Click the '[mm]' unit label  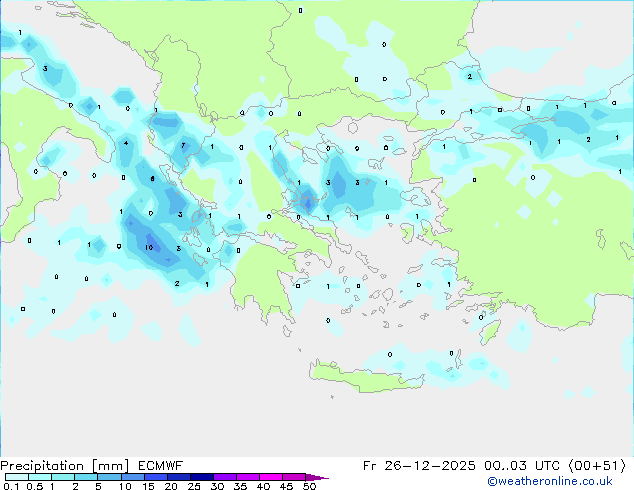click(110, 466)
